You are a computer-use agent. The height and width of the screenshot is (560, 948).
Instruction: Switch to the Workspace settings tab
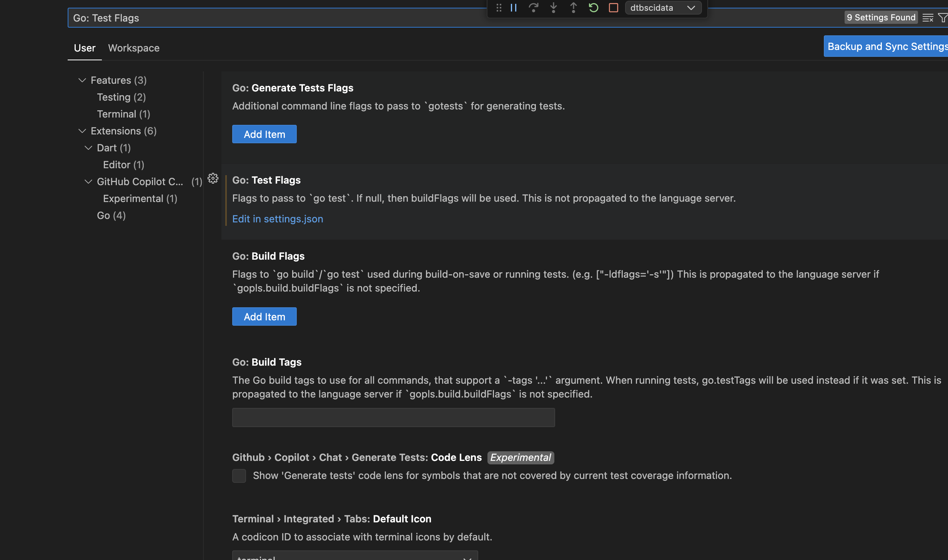[133, 48]
